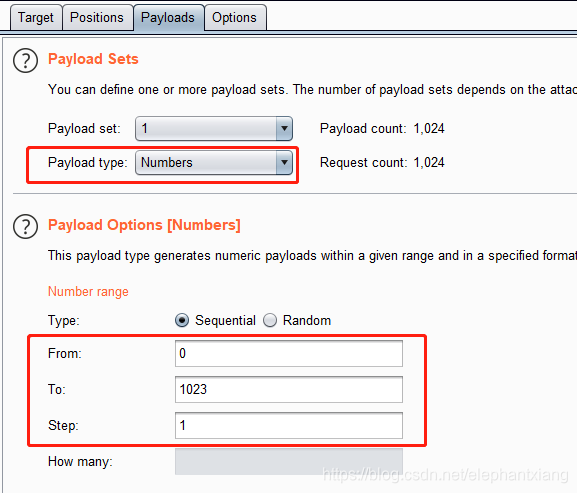577x493 pixels.
Task: Click the From input field
Action: tap(289, 354)
